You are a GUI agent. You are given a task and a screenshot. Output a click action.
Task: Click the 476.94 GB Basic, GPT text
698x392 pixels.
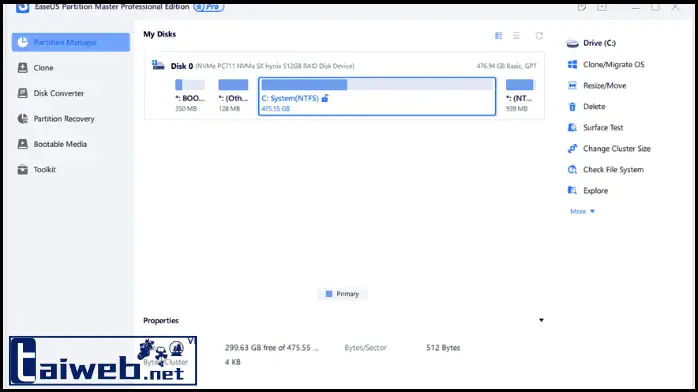507,66
